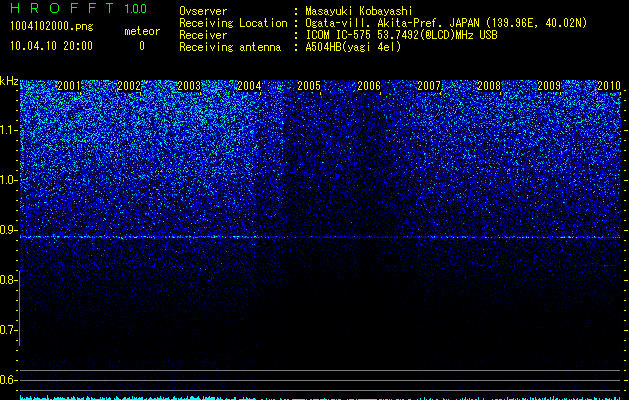Click the kHz axis unit label
629x400 pixels.
[9, 81]
